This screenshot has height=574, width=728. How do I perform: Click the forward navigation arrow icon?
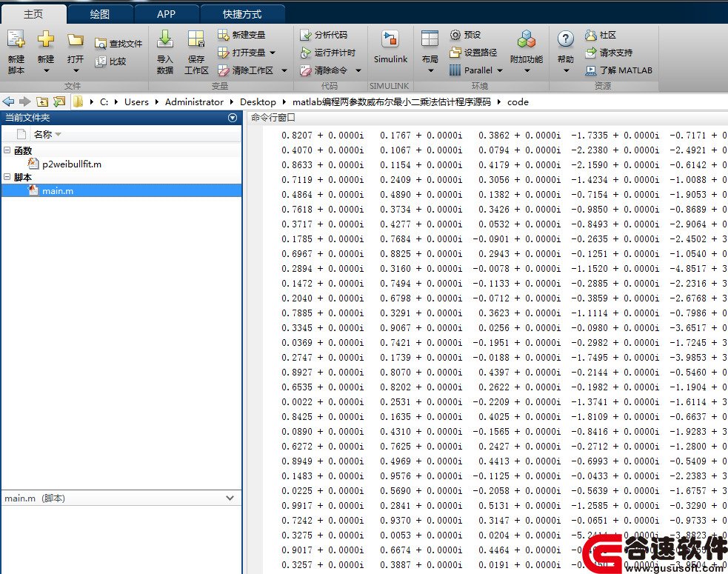tap(25, 101)
